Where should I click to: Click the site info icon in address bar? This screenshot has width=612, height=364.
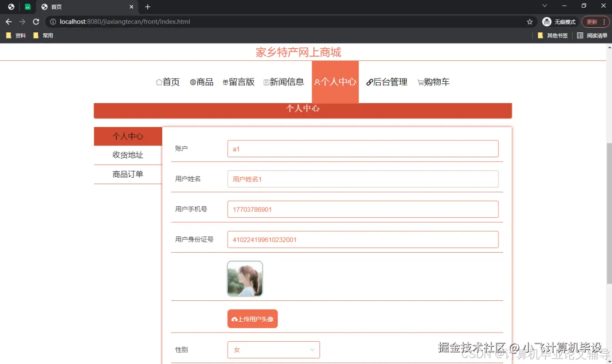pos(53,21)
